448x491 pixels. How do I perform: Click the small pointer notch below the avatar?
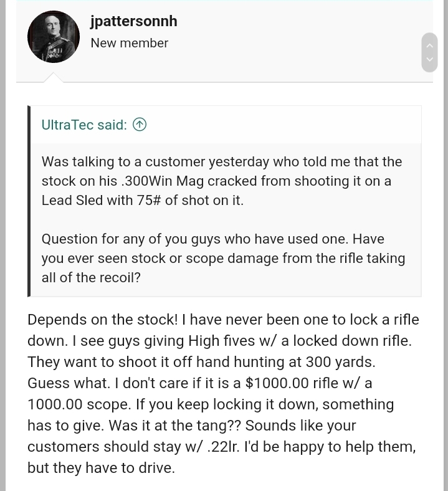pos(54,78)
